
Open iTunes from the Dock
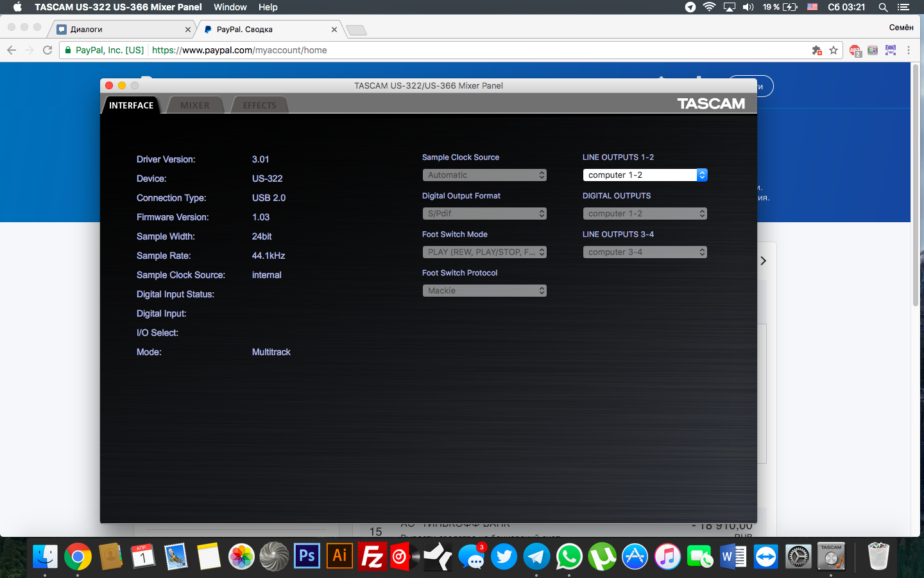[x=667, y=557]
